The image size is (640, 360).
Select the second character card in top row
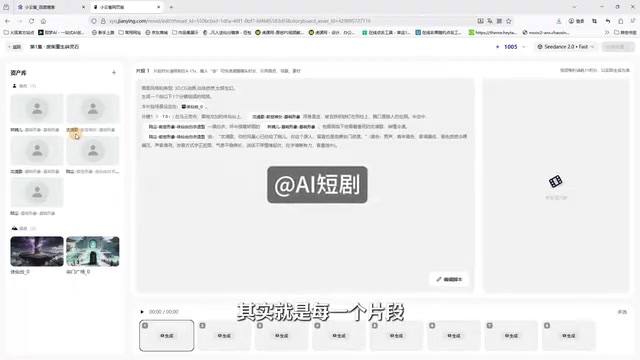(x=93, y=109)
